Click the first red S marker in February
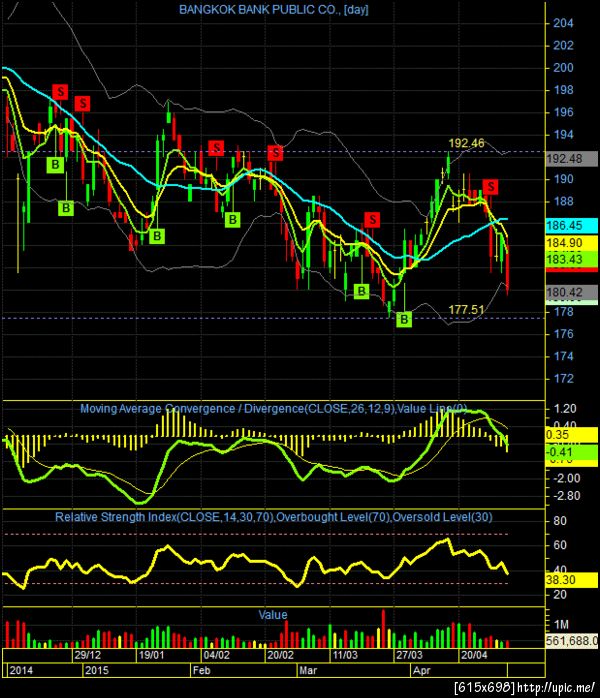Viewport: 600px width, 698px height. 216,148
